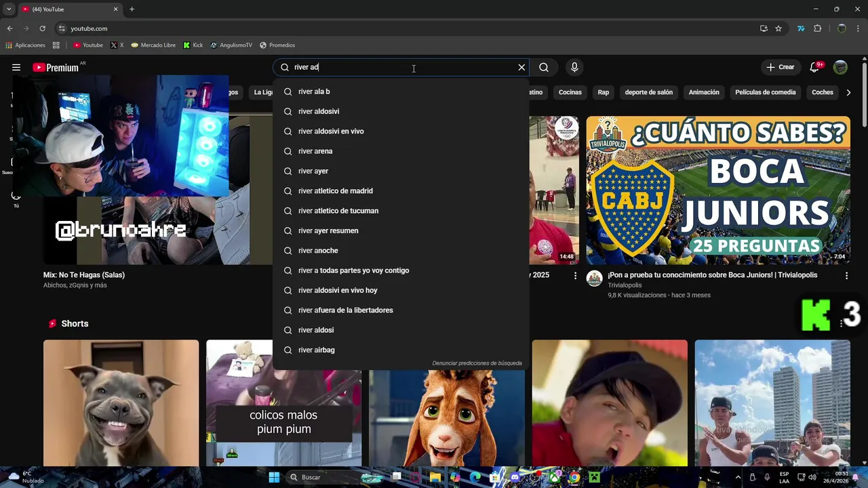Select the Animación category chip
868x488 pixels.
[x=704, y=92]
